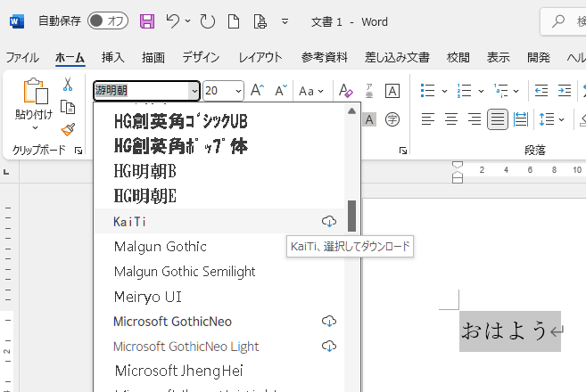Open the Undo history dropdown
The width and height of the screenshot is (586, 392).
tap(188, 21)
